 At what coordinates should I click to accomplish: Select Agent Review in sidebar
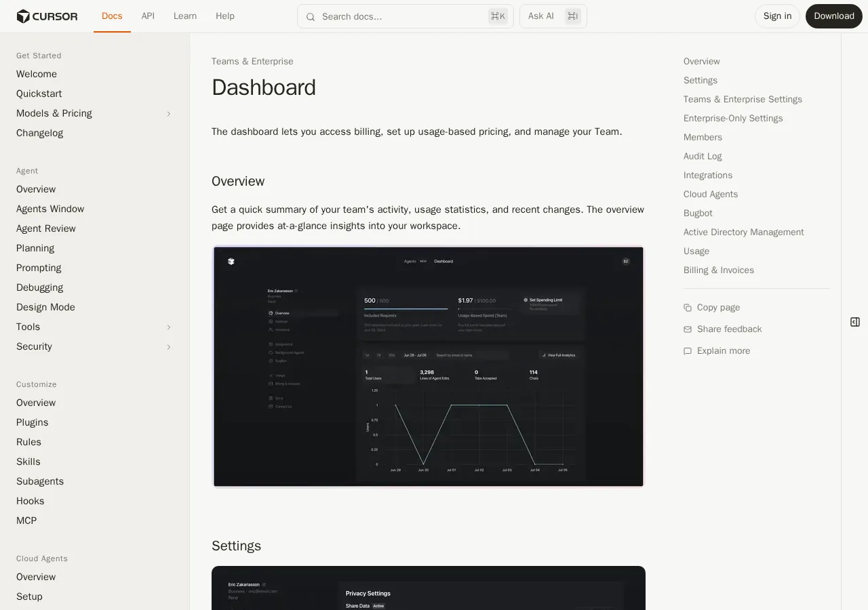[x=46, y=228]
